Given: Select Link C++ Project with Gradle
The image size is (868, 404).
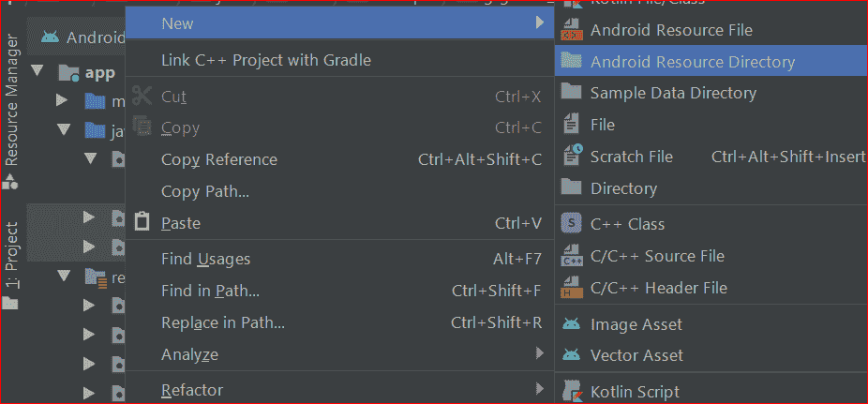Looking at the screenshot, I should point(340,60).
